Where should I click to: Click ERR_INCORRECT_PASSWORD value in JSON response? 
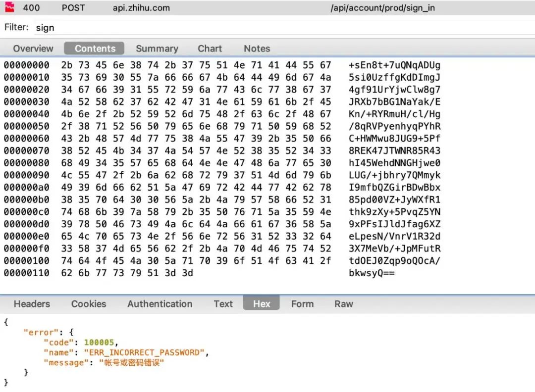point(144,352)
